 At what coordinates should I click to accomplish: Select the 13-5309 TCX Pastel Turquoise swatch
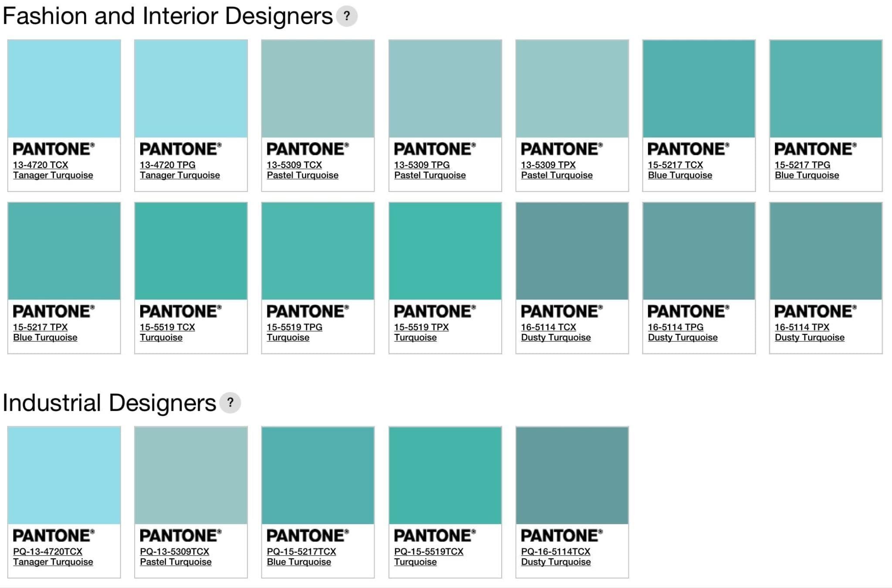click(x=318, y=89)
